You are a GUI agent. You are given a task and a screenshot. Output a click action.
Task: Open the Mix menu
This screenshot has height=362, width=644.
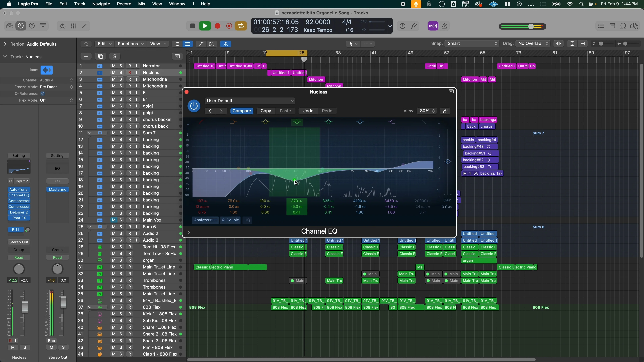[x=142, y=4]
